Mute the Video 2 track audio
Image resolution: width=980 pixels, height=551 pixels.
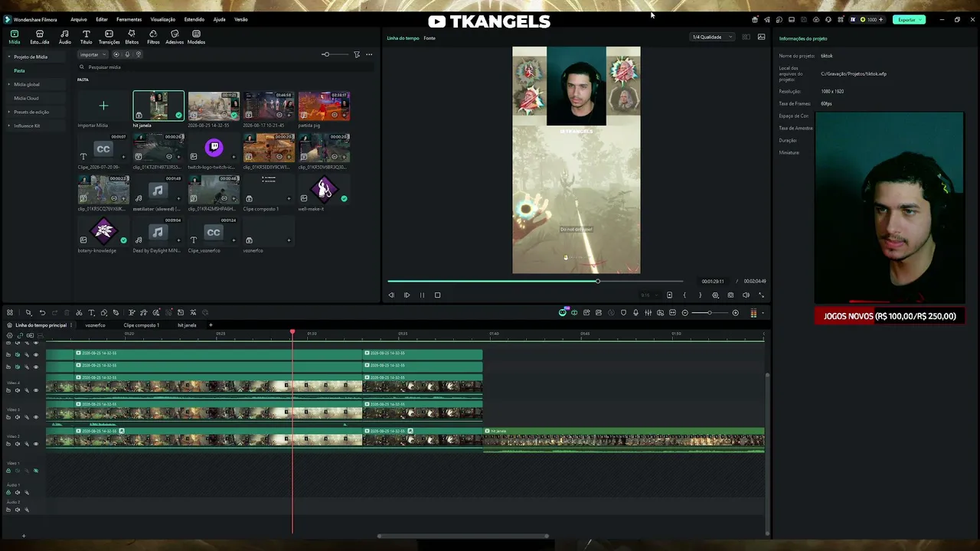18,444
